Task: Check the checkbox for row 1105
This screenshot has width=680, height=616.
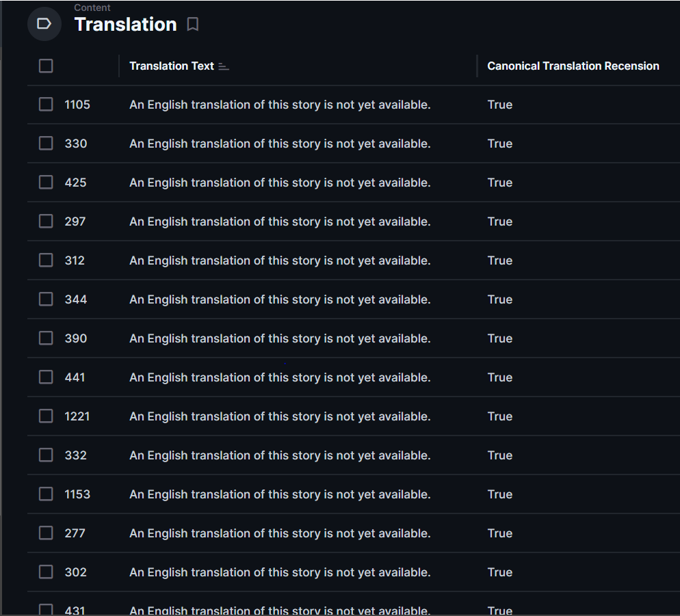Action: (46, 104)
